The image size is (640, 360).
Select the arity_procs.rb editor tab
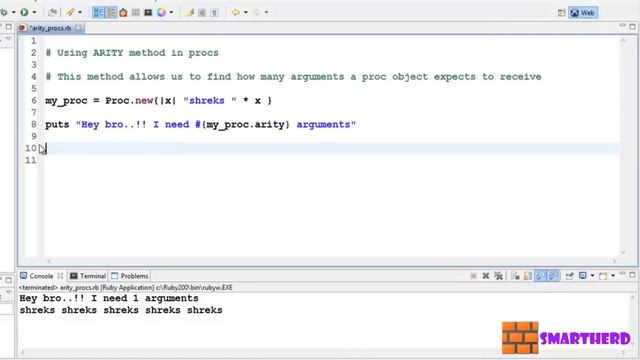(50, 28)
